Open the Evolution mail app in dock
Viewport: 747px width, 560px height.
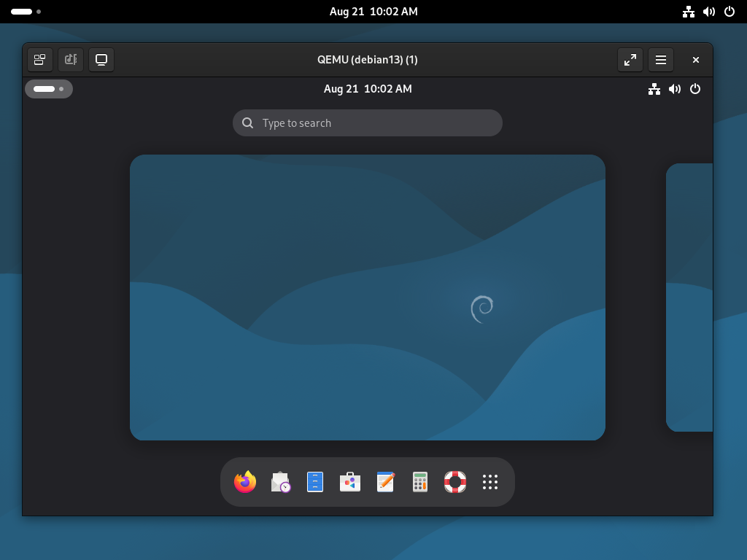tap(280, 482)
